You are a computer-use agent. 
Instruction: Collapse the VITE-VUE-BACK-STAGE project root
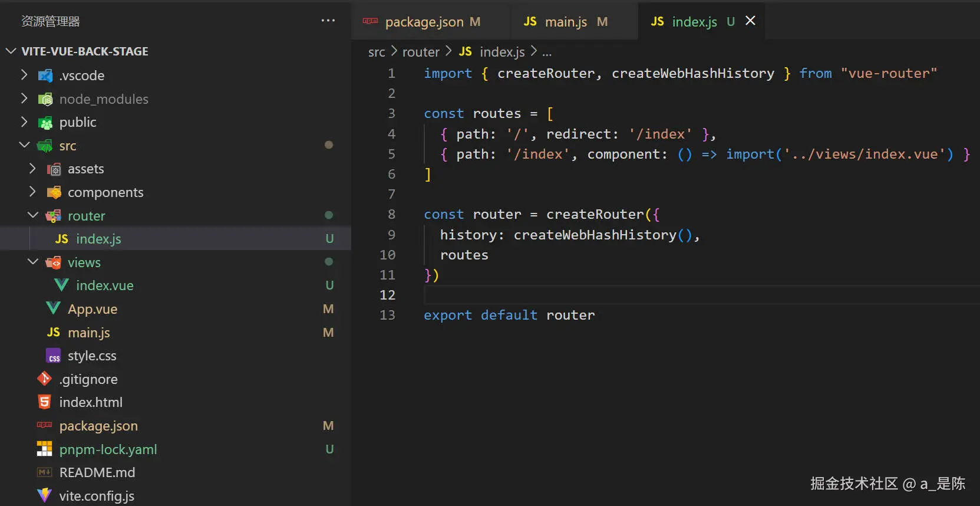point(11,51)
